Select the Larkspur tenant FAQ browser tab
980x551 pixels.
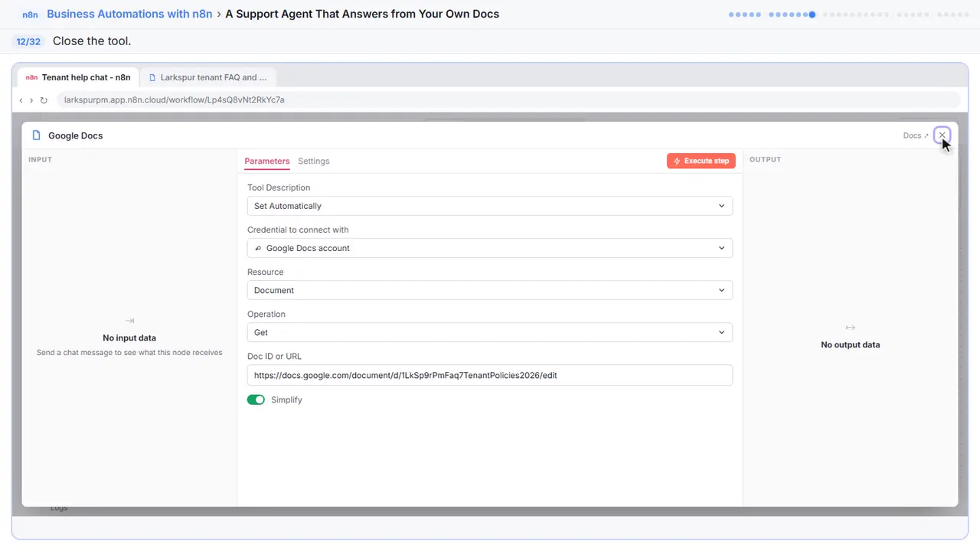coord(207,77)
